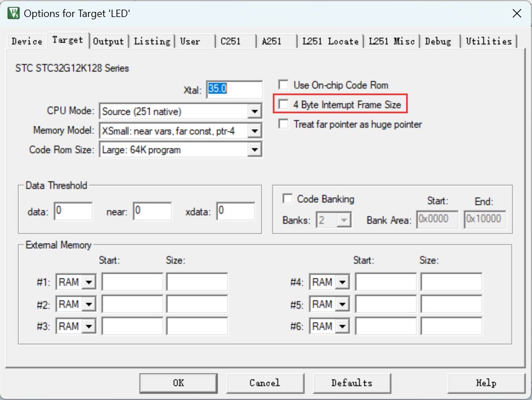Restore settings with the Defaults button
532x400 pixels.
click(x=352, y=383)
